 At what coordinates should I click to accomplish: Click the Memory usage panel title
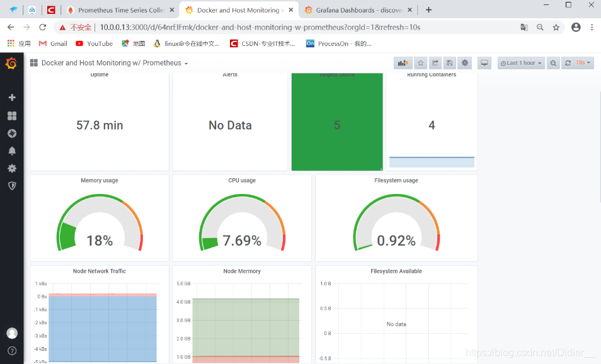100,181
